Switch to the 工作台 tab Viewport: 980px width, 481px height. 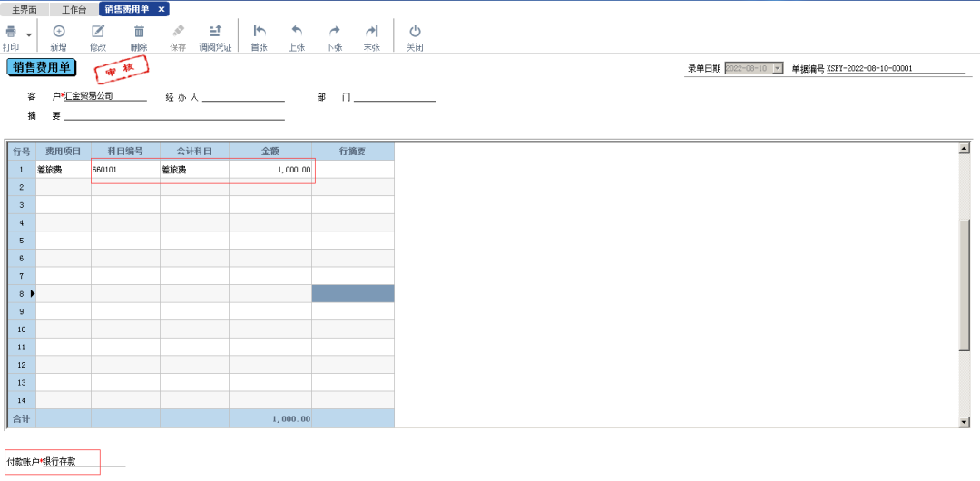pyautogui.click(x=74, y=9)
